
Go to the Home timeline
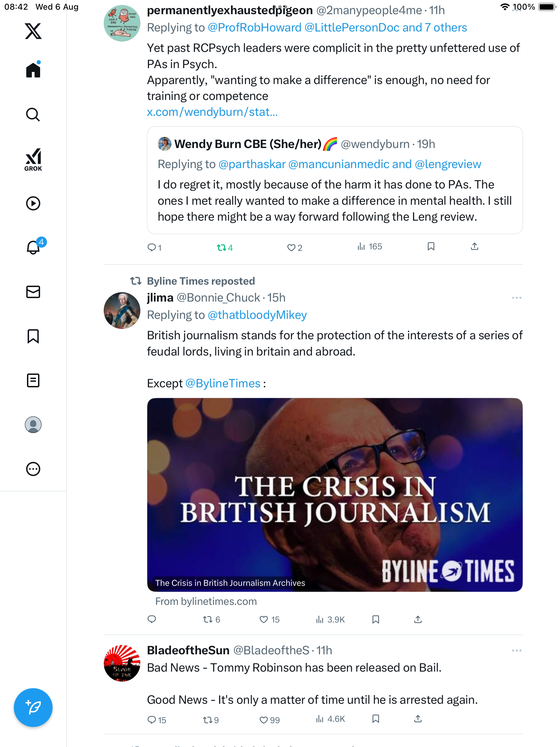coord(33,70)
